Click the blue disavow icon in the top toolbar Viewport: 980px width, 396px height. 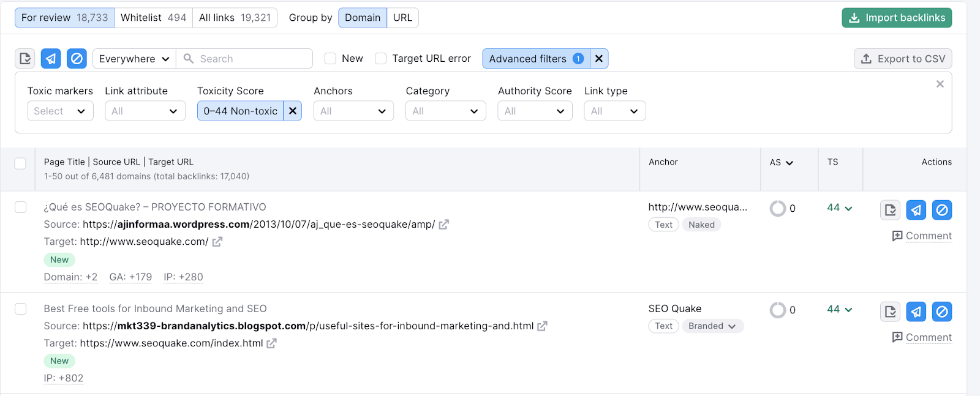click(77, 59)
